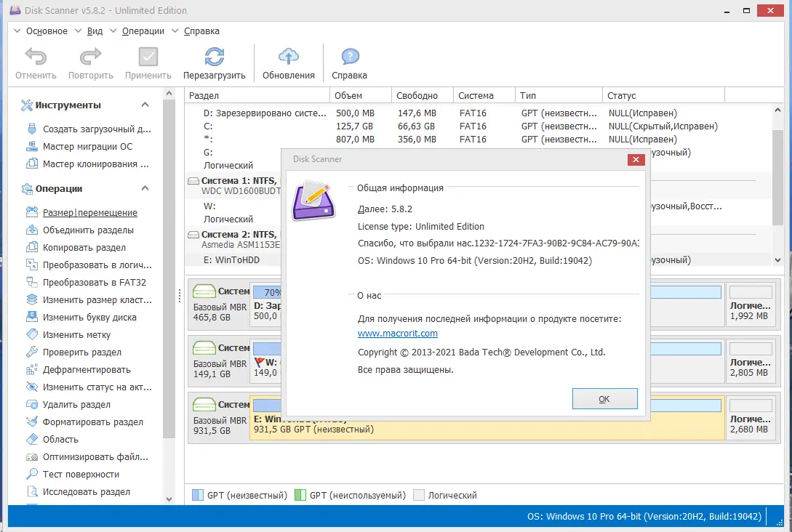Image resolution: width=792 pixels, height=532 pixels.
Task: Click the Reload (Перезагрузить) refresh icon
Action: coord(214,57)
